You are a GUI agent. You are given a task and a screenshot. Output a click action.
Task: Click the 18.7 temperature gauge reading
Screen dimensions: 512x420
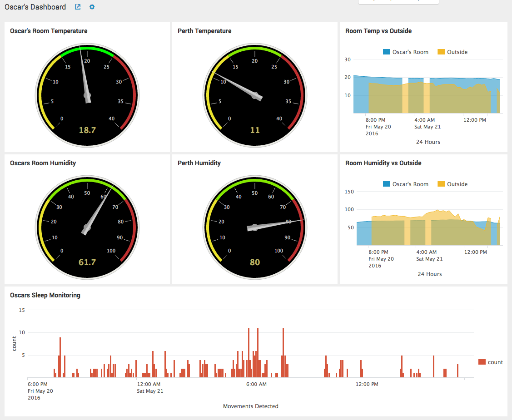[x=87, y=130]
